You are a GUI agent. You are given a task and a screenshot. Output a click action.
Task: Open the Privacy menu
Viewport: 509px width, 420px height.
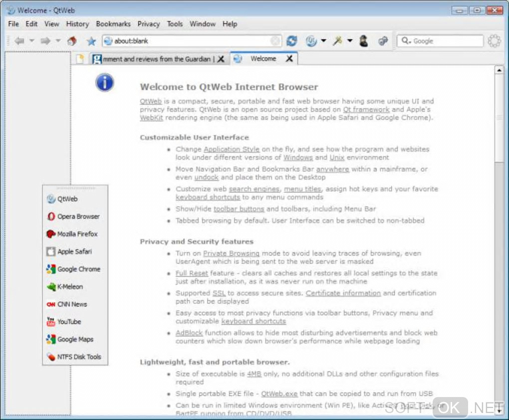149,24
